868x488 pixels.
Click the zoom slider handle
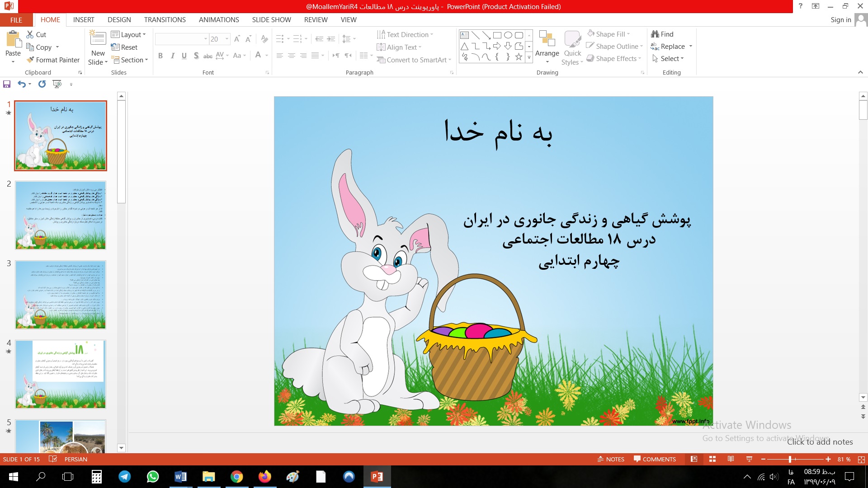click(790, 459)
